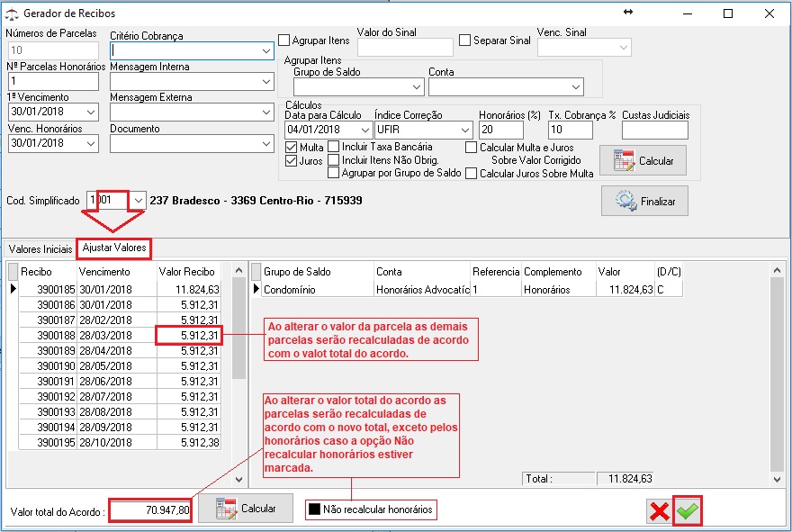Select the row pointer arrow for recibo 3900185

pyautogui.click(x=13, y=289)
